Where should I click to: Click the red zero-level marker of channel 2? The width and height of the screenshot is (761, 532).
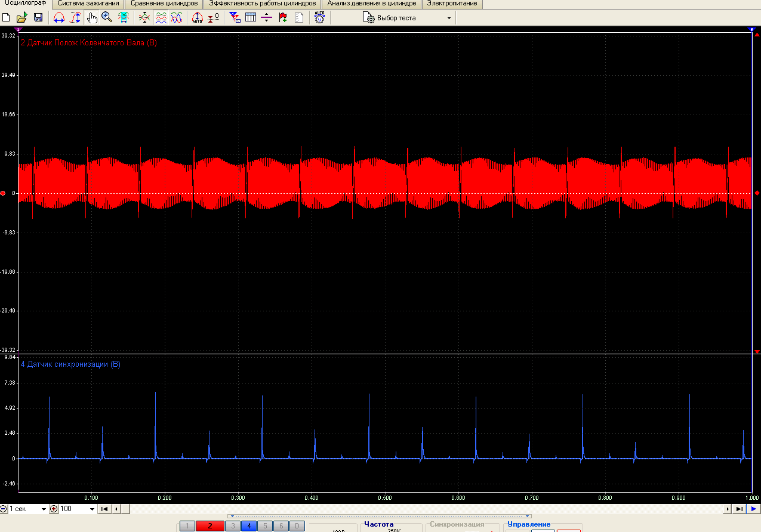[3, 193]
